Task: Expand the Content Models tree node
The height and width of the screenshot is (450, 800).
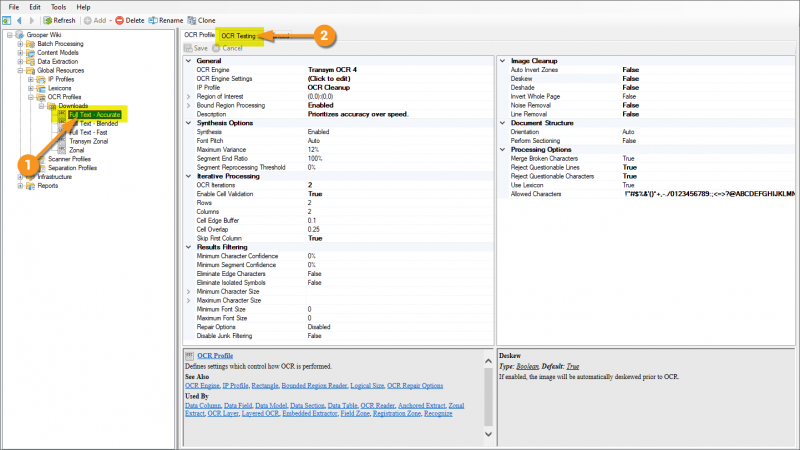Action: coord(20,53)
